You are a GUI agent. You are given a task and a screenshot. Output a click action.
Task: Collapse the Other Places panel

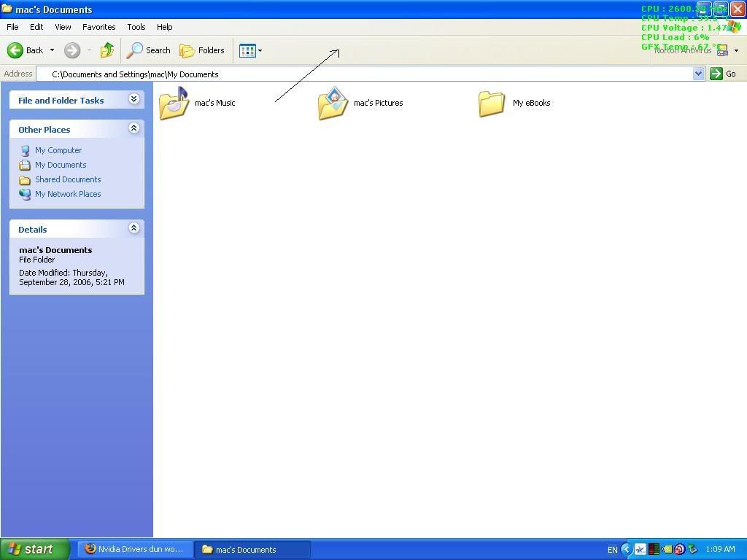(x=133, y=128)
